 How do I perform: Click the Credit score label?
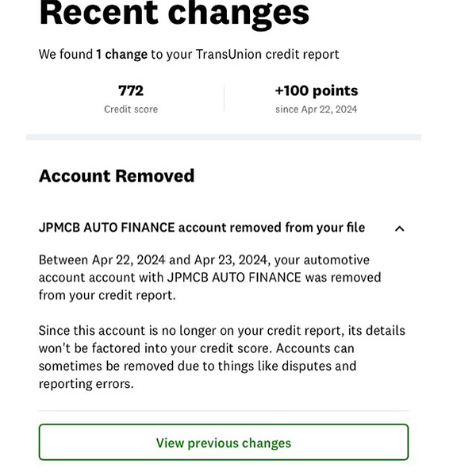[131, 109]
